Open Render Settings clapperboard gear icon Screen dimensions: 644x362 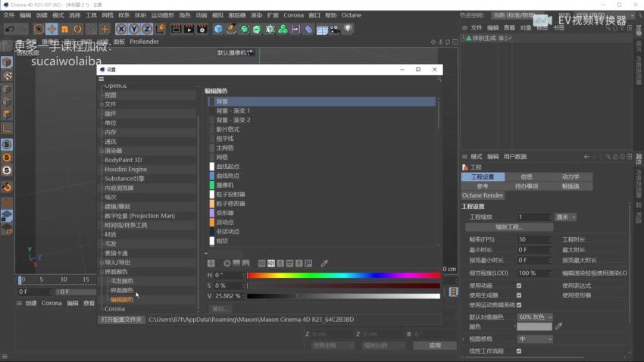click(x=202, y=29)
